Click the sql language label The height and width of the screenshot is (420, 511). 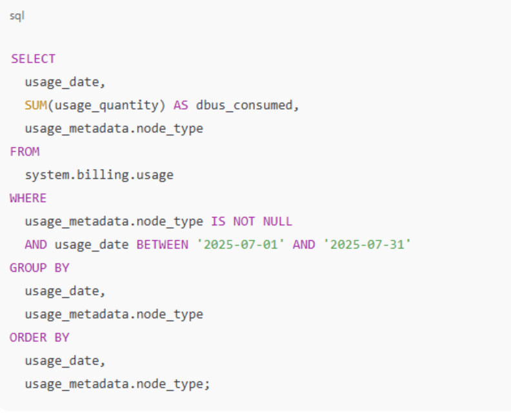17,16
